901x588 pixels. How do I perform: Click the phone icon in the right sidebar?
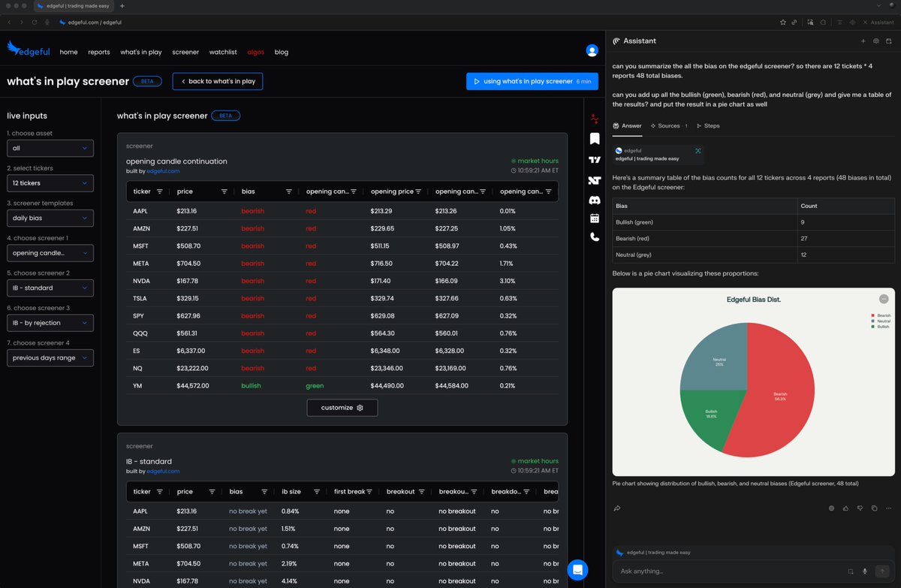(x=594, y=236)
